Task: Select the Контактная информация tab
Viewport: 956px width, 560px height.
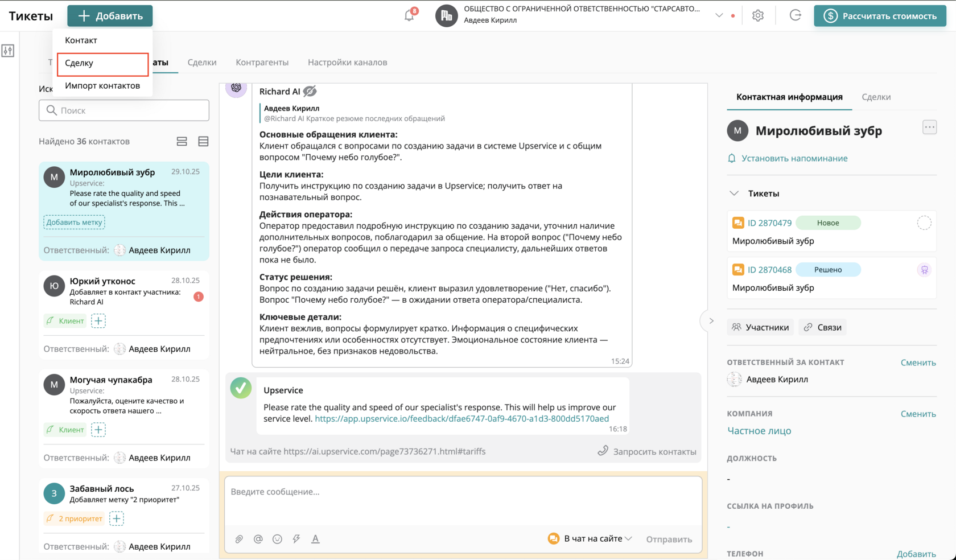Action: (x=789, y=97)
